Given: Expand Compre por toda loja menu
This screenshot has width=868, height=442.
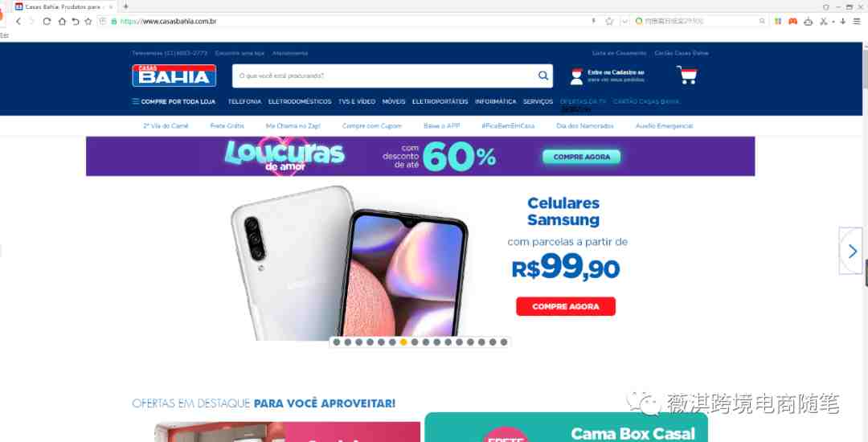Looking at the screenshot, I should click(174, 102).
